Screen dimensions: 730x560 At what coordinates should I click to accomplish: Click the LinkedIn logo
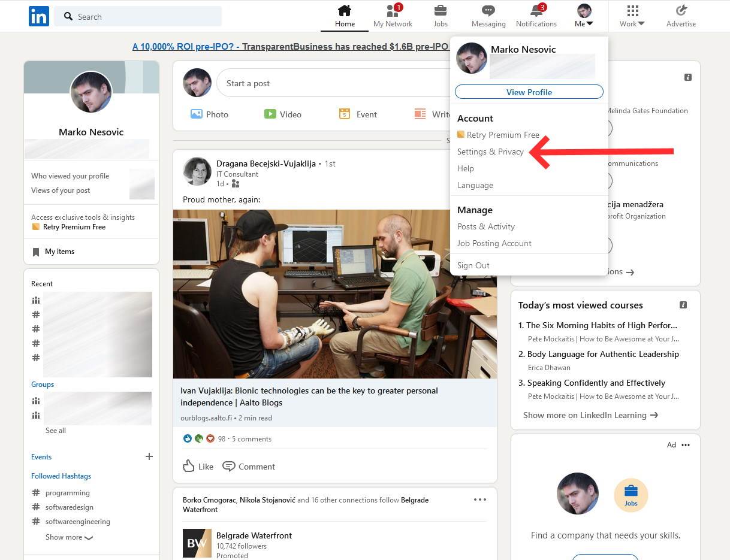point(38,16)
